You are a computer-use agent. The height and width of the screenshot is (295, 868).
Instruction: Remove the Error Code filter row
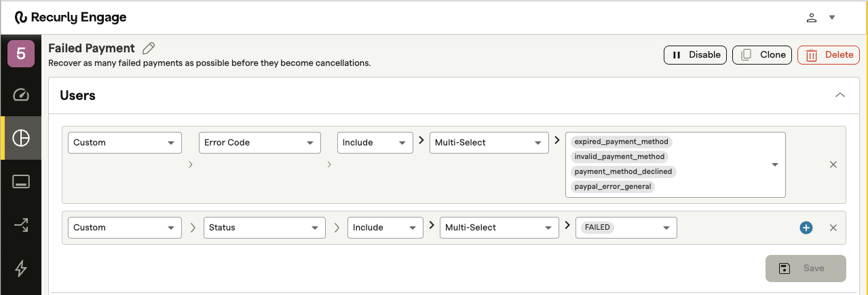click(833, 164)
